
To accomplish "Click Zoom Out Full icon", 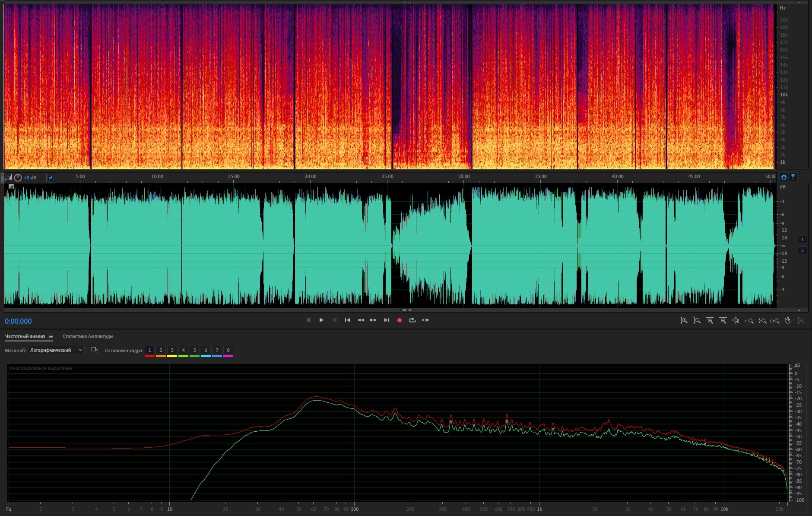I will point(736,321).
